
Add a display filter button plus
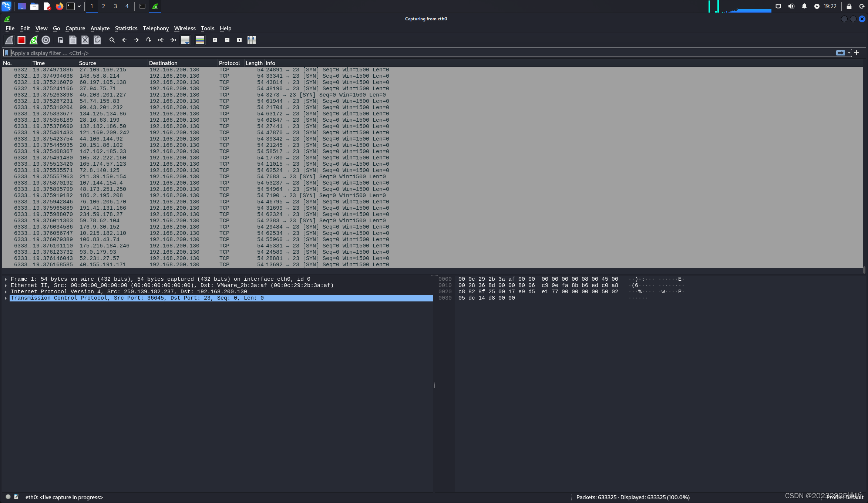point(857,53)
